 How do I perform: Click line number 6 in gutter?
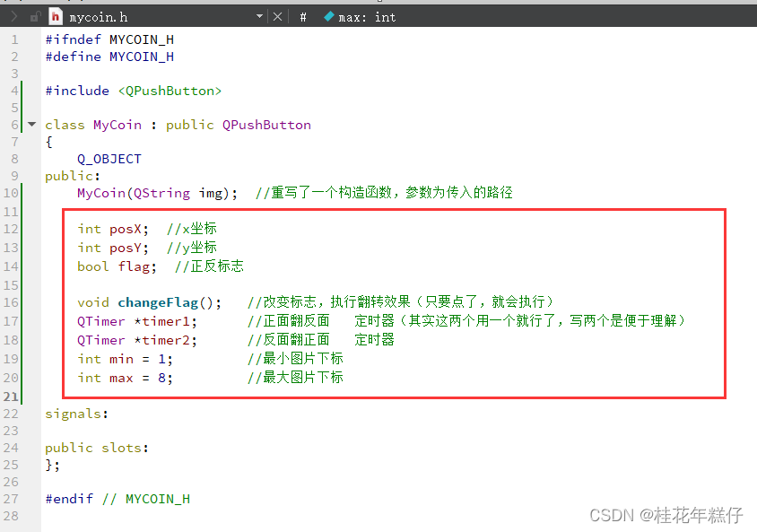14,125
